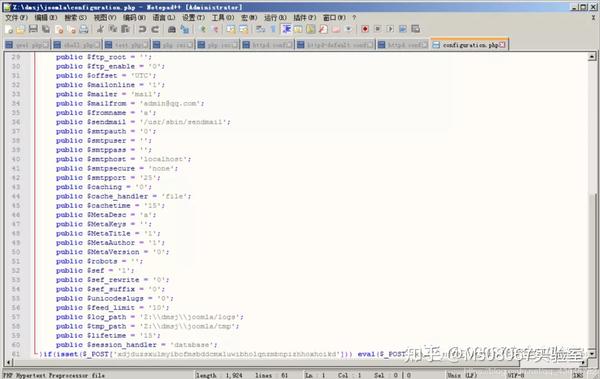Switch to the test.php tab

point(127,45)
